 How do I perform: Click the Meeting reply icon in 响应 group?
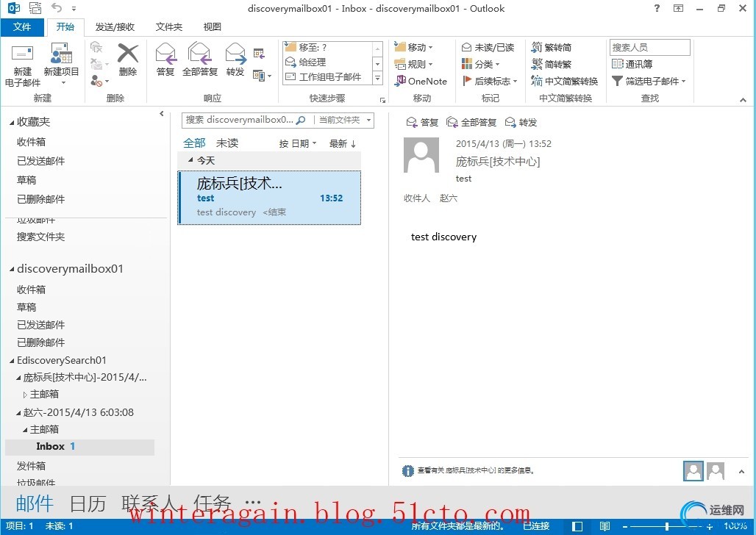point(259,54)
